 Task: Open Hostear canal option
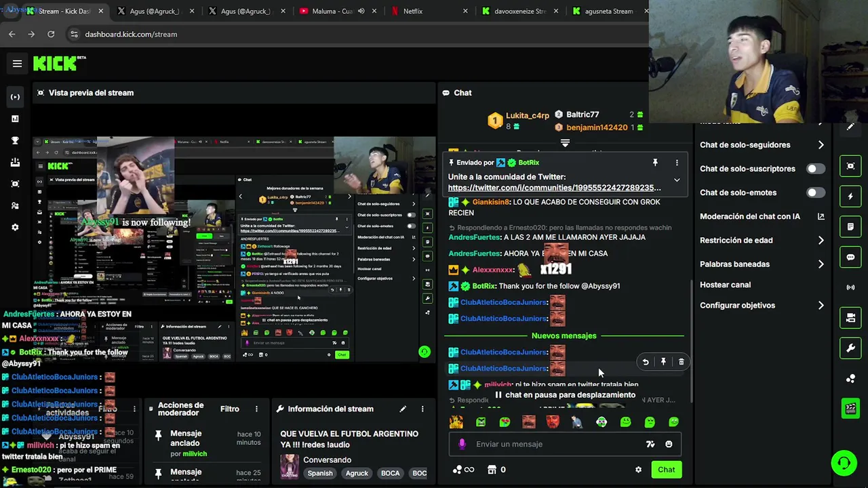click(x=725, y=285)
